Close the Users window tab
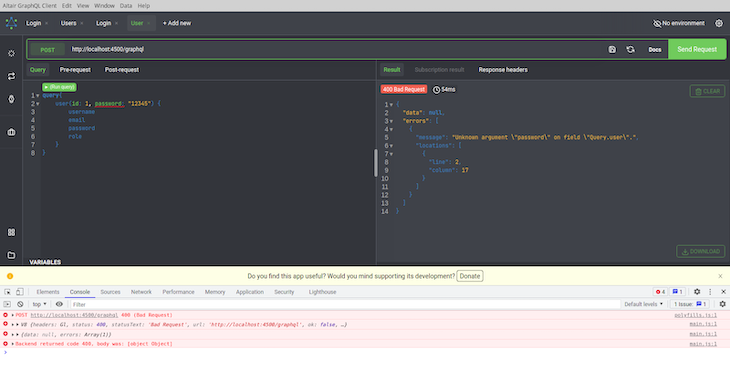730x382 pixels. point(82,23)
